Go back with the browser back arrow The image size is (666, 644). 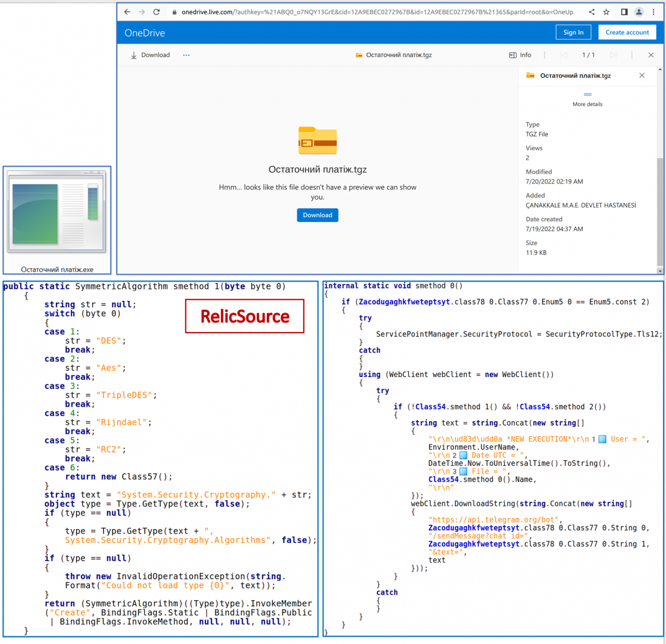pos(127,12)
